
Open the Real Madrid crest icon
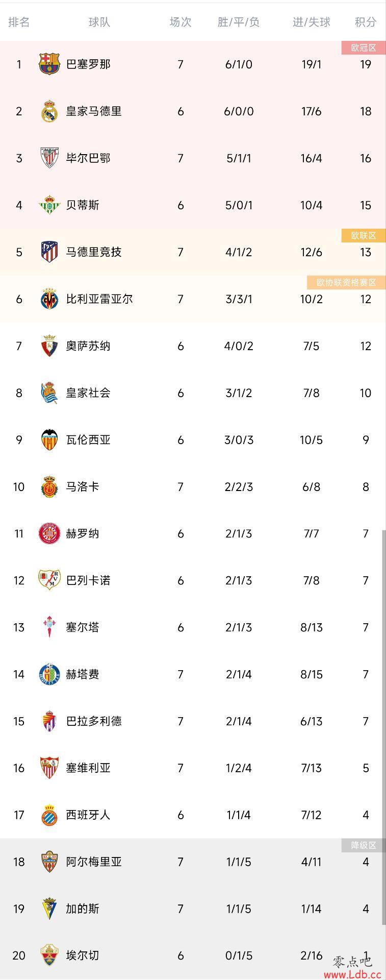click(x=49, y=111)
